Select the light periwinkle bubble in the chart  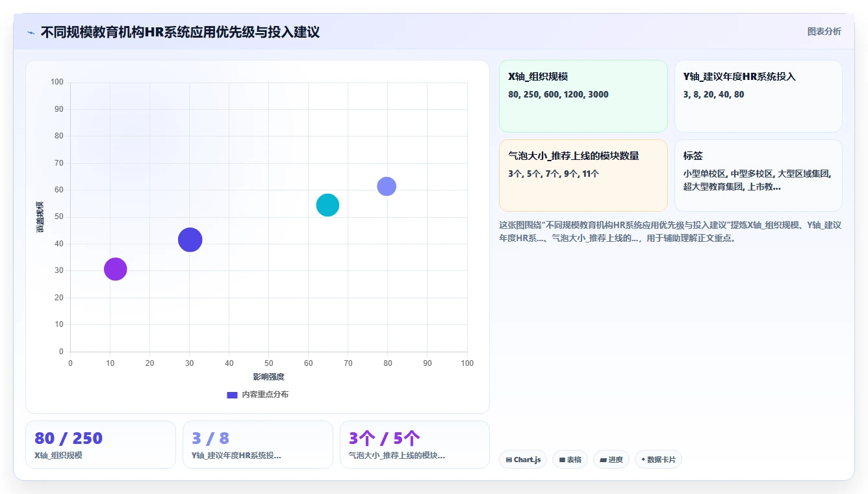pyautogui.click(x=387, y=186)
